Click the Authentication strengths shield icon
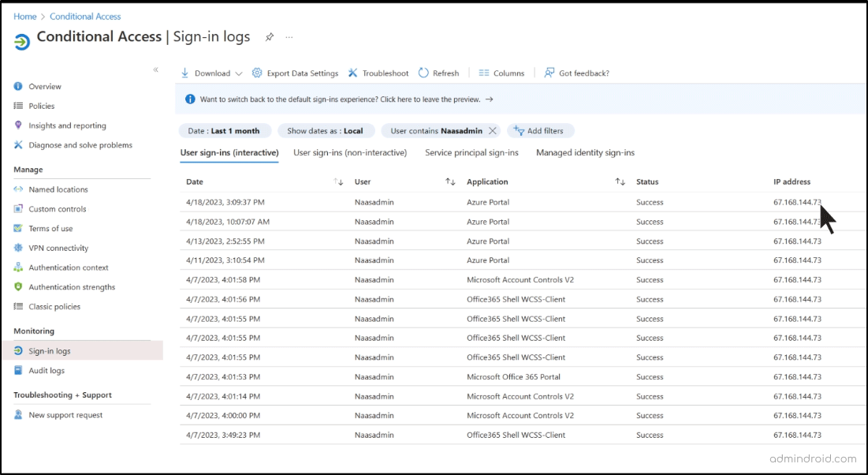868x475 pixels. [x=17, y=286]
